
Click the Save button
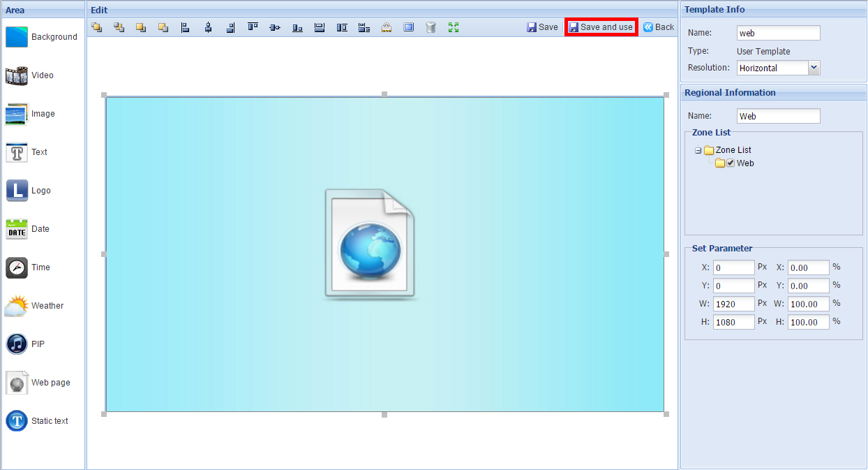click(543, 27)
